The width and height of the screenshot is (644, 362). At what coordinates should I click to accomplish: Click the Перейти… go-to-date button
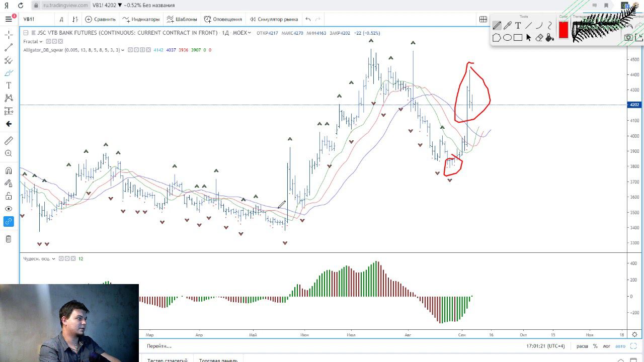pos(159,346)
